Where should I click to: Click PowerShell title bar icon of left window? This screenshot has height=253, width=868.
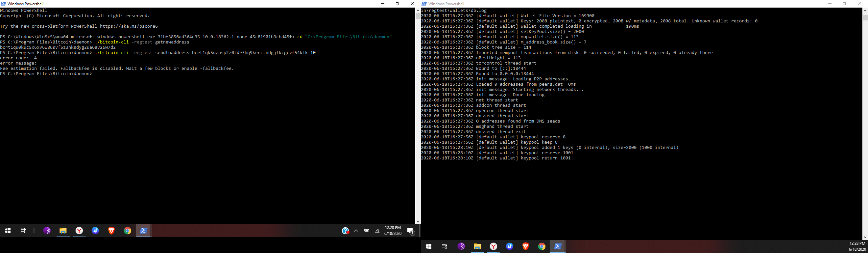[3, 4]
